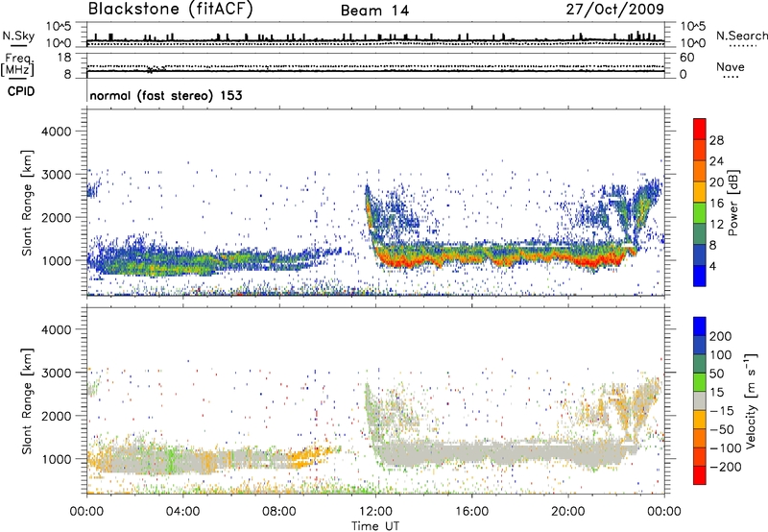Select the "16" tick on power colorbar
This screenshot has height=532, width=768.
coord(716,204)
